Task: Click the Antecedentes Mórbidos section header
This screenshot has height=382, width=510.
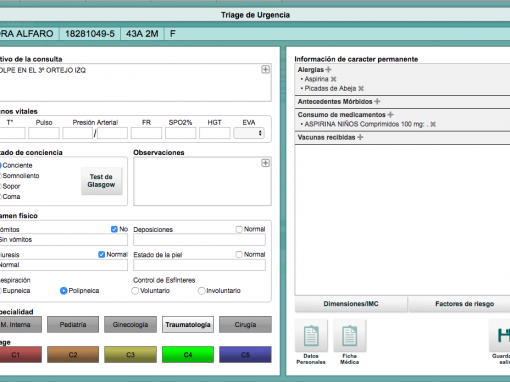Action: tap(335, 101)
